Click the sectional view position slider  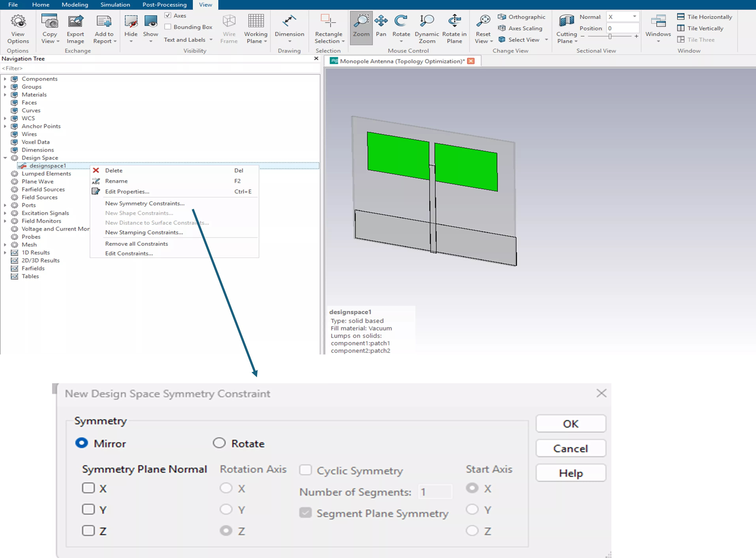click(x=610, y=36)
